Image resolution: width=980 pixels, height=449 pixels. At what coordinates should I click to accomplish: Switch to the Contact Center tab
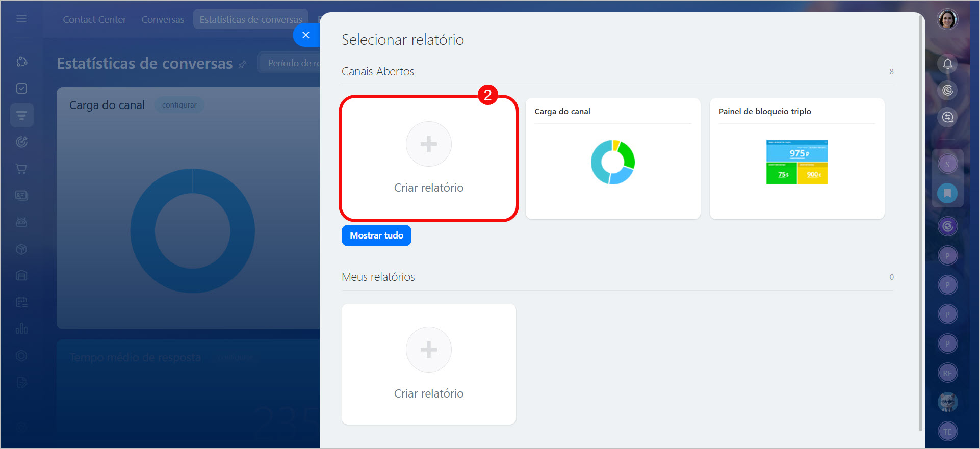[94, 19]
